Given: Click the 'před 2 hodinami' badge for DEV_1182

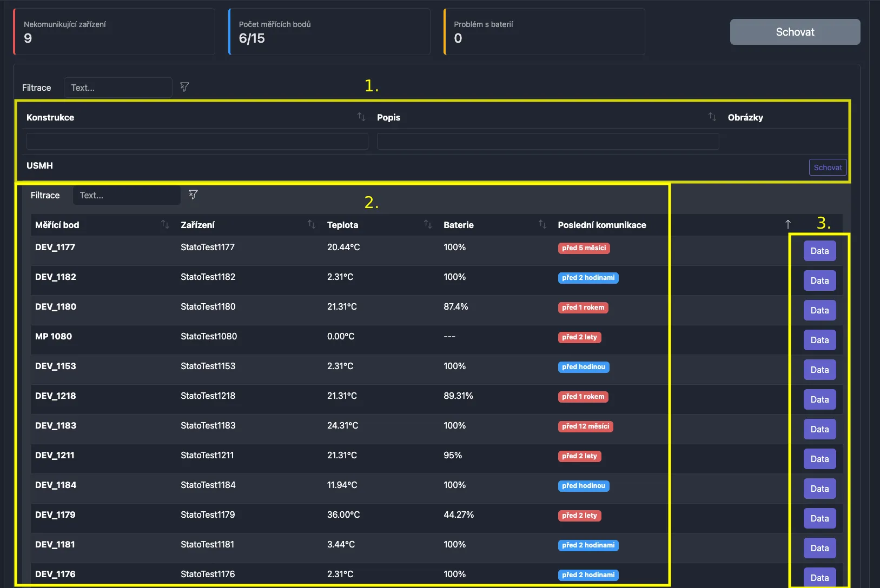Looking at the screenshot, I should click(x=588, y=278).
